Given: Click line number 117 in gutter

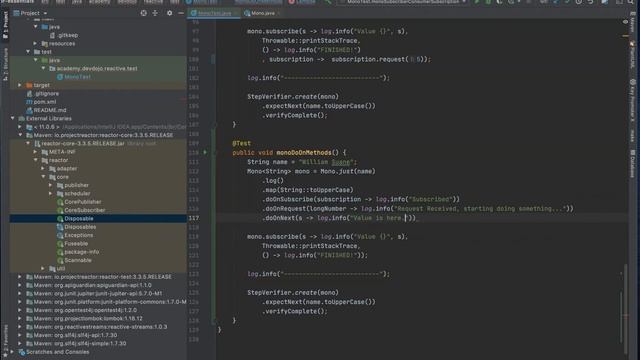Looking at the screenshot, I should click(194, 218).
